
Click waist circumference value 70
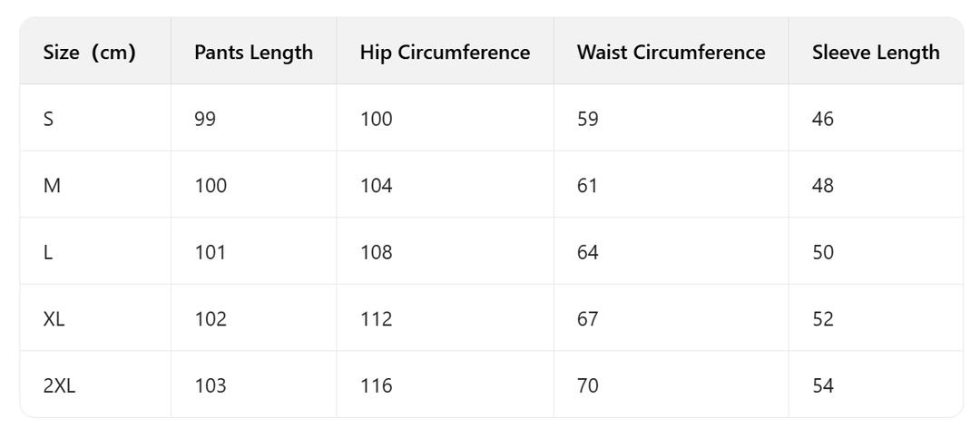(588, 385)
